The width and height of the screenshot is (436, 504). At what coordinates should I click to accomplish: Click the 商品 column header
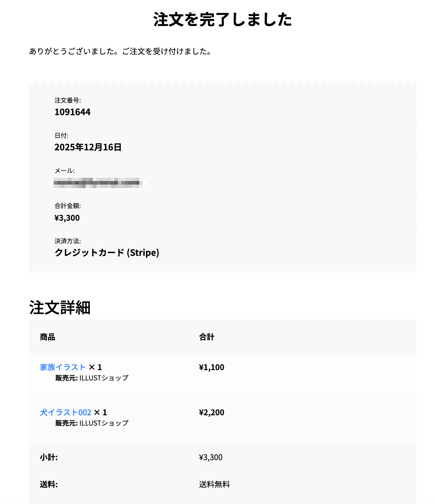coord(47,337)
